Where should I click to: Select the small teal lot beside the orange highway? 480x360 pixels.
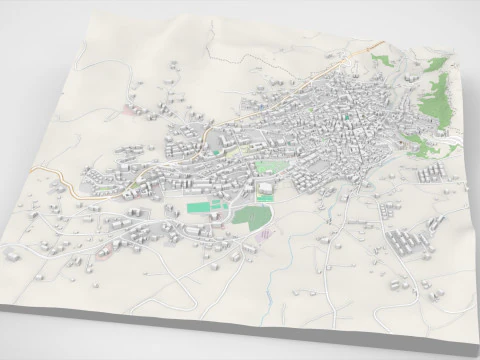pos(216,153)
